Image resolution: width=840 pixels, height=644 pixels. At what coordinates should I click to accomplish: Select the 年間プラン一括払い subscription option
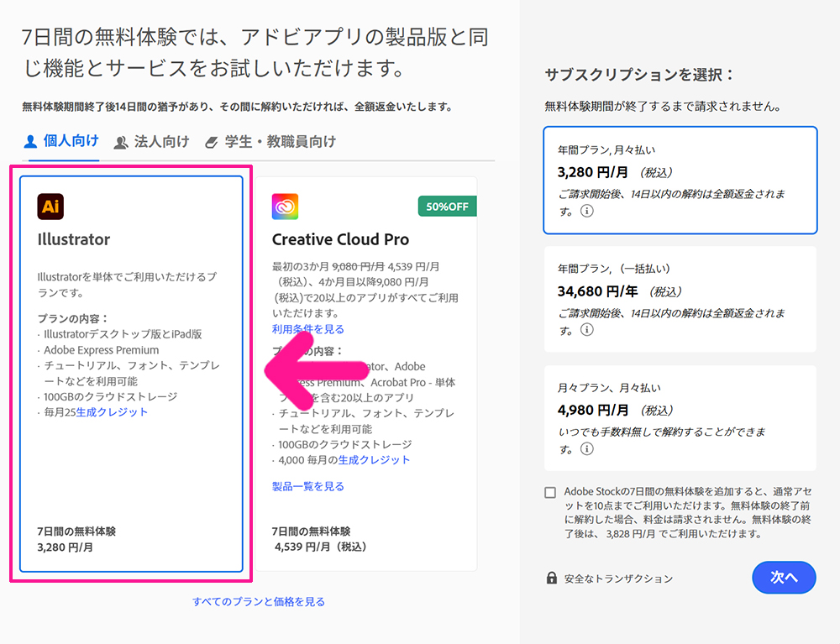680,298
